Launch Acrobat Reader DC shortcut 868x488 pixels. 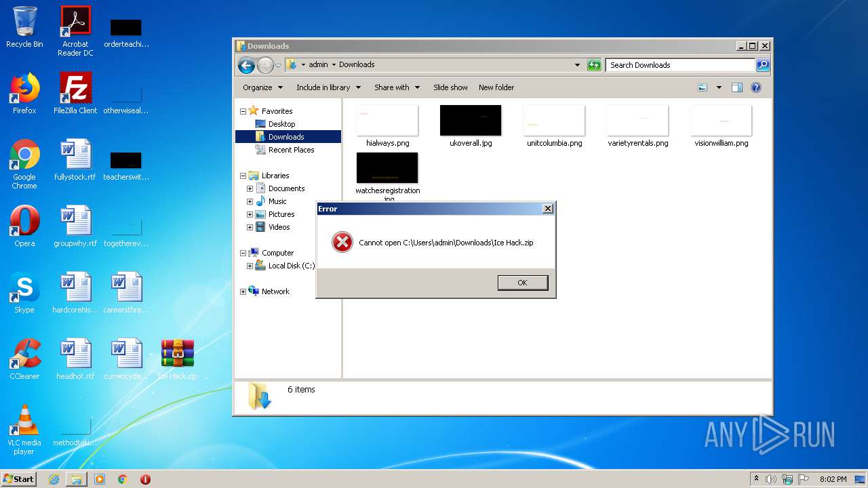point(75,30)
